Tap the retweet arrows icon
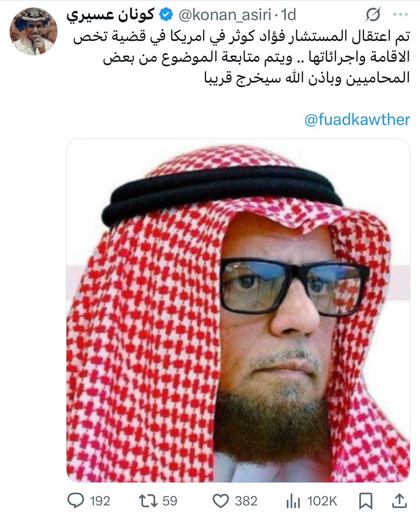420x523 pixels. click(x=149, y=501)
